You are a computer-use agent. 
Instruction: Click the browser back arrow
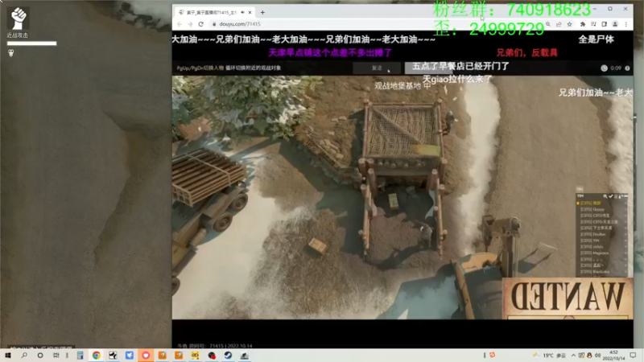(x=180, y=24)
